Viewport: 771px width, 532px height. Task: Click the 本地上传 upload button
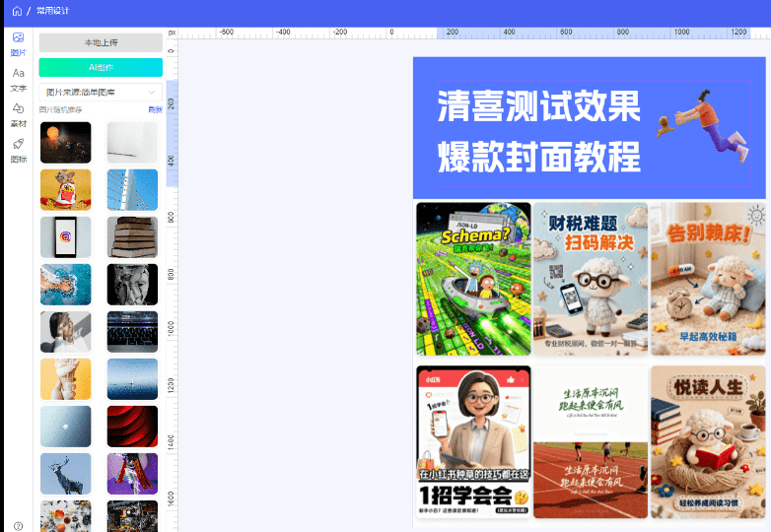coord(100,42)
